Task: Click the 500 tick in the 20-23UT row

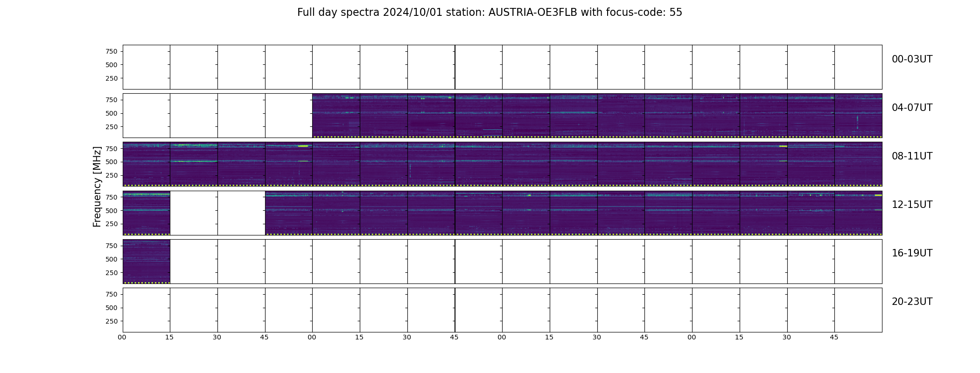Action: click(x=112, y=308)
